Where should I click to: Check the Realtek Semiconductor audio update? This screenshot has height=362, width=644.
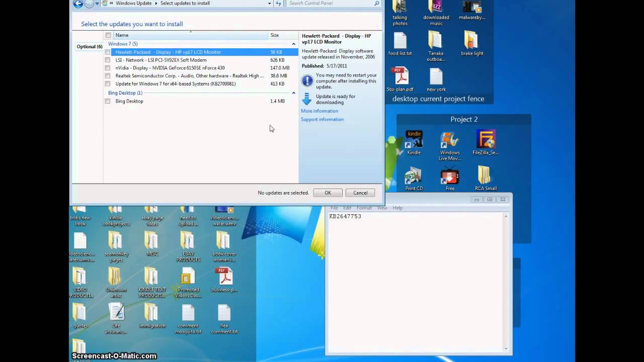point(108,76)
